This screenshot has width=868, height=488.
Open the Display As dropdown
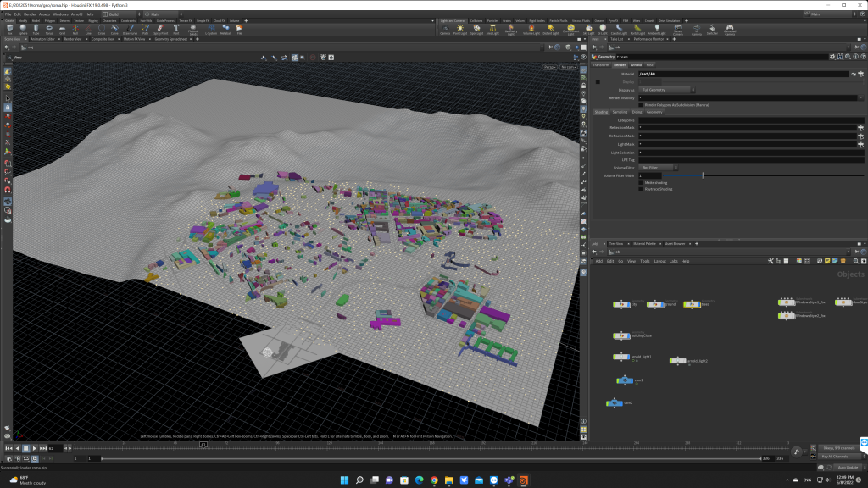pyautogui.click(x=668, y=89)
